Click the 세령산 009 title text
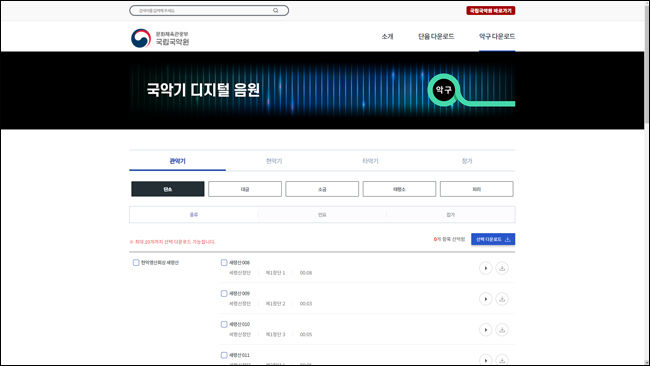The image size is (650, 366). (x=240, y=293)
